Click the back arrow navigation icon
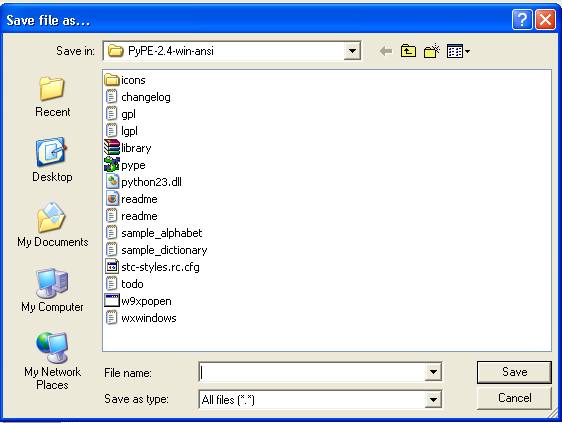Image resolution: width=562 pixels, height=423 pixels. 386,51
